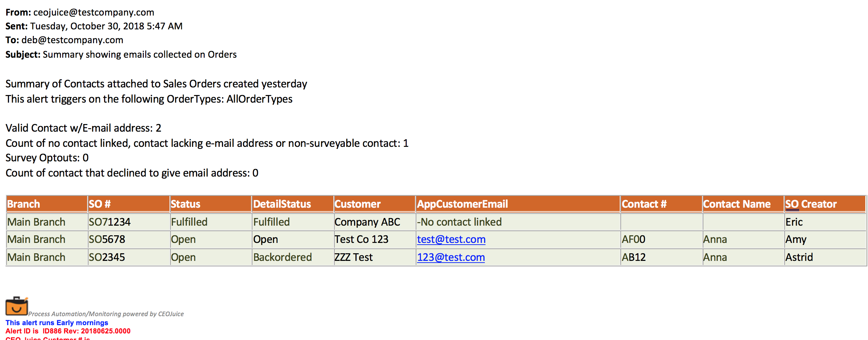Click 'This alert runs Early mornings' text
868x340 pixels.
(57, 323)
